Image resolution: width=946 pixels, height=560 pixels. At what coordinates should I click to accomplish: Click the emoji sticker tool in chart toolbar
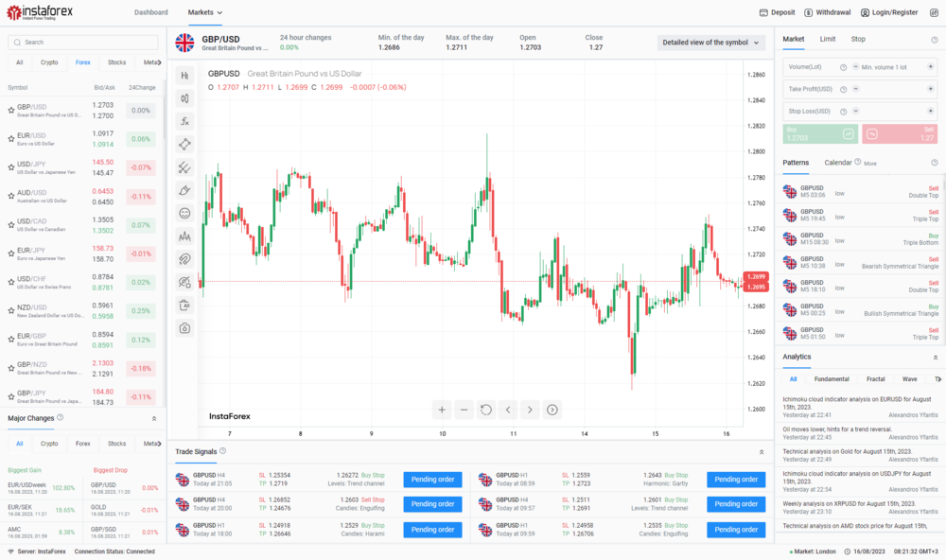184,213
